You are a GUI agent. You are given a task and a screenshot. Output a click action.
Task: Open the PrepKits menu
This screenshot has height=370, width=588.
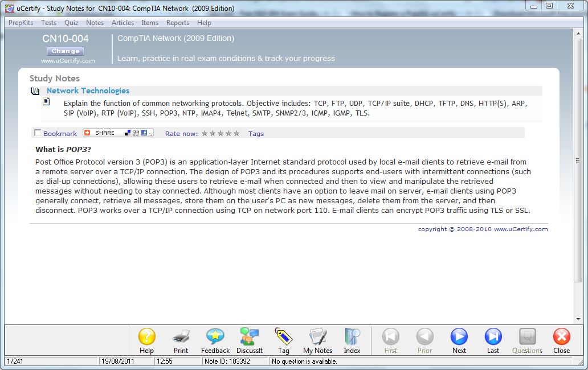[x=21, y=23]
